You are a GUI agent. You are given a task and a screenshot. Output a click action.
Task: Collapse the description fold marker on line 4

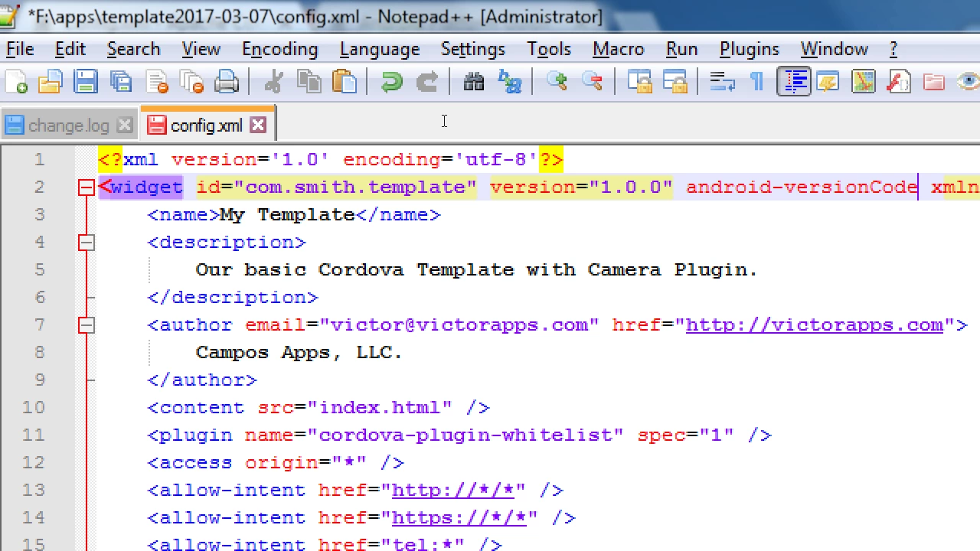coord(87,243)
